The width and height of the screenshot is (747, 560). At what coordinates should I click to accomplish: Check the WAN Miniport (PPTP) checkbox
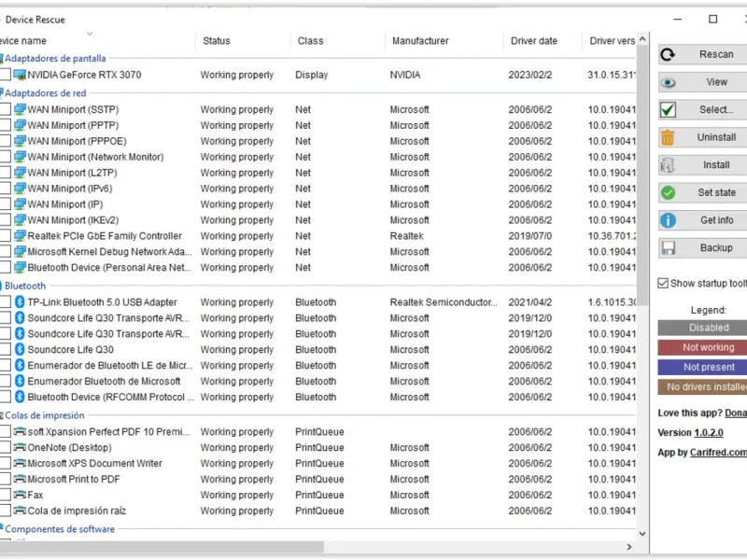coord(5,125)
